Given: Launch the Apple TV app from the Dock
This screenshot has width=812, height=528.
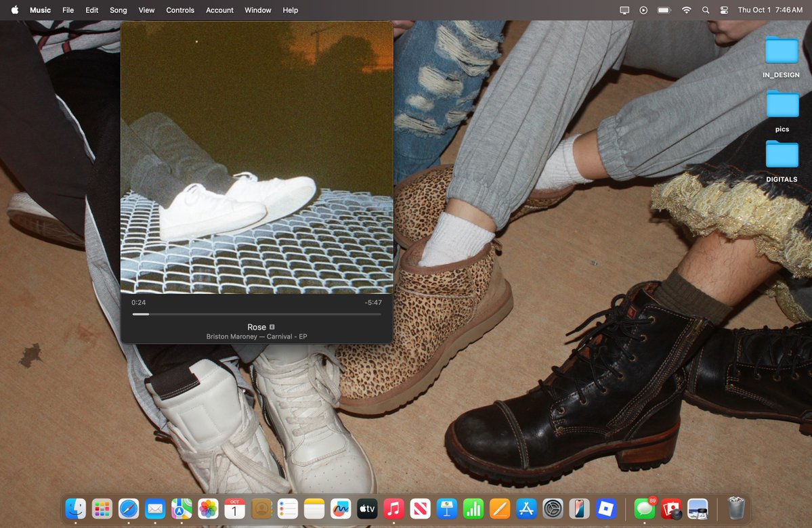Looking at the screenshot, I should click(x=367, y=509).
